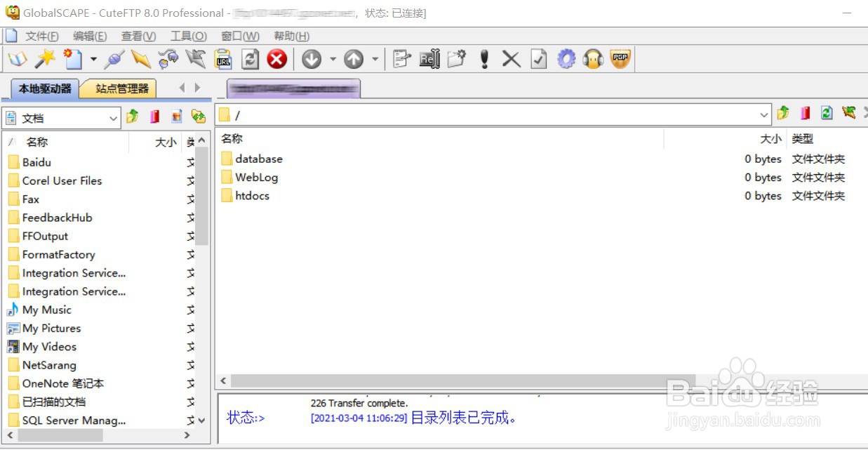Open the 文档 local drive dropdown
868x450 pixels.
(x=114, y=119)
